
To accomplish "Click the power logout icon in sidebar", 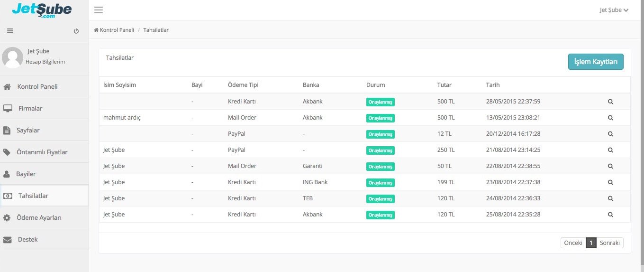I will coord(76,31).
